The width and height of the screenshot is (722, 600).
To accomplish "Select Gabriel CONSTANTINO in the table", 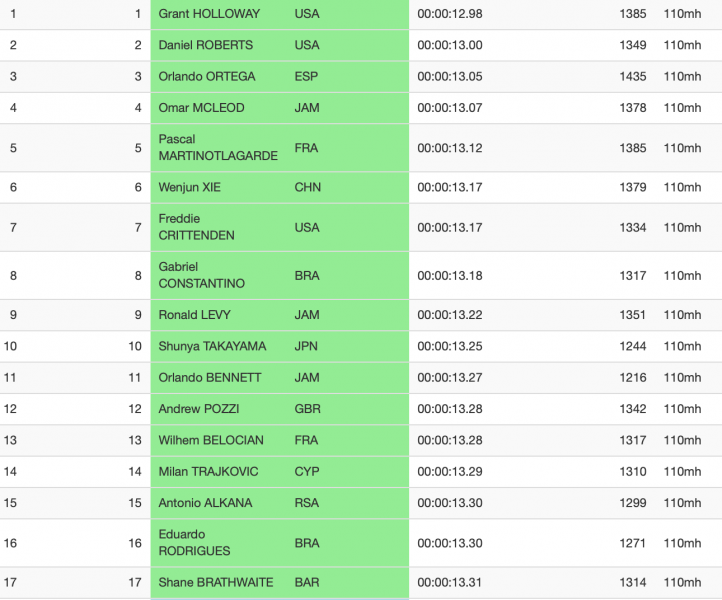I will 201,275.
